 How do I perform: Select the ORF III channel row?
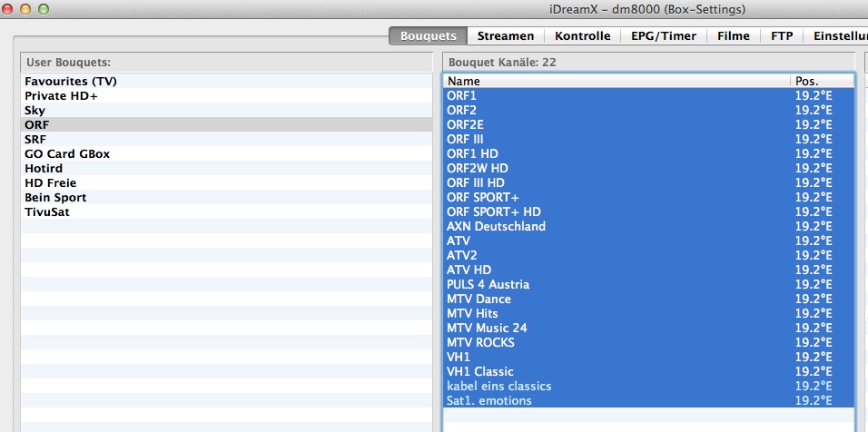coord(649,139)
